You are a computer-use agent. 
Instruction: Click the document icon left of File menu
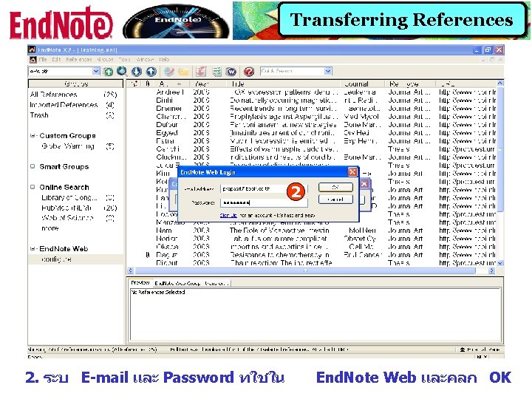pyautogui.click(x=33, y=60)
